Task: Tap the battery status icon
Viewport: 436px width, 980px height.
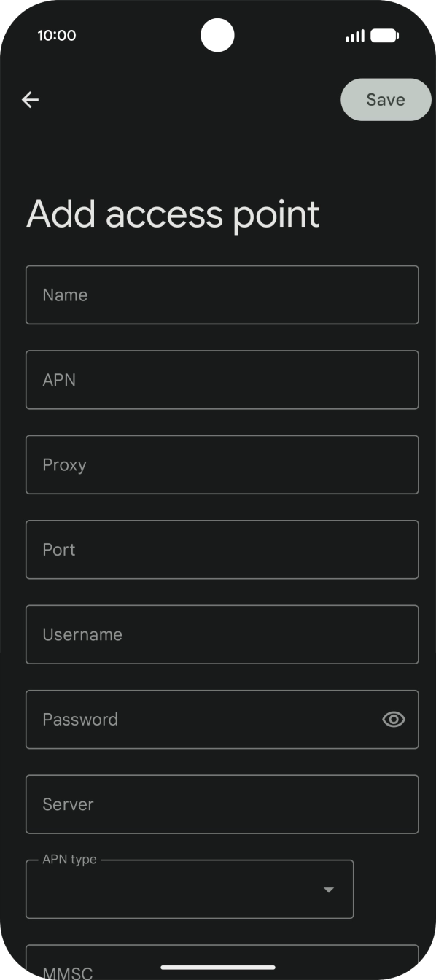Action: click(x=383, y=34)
